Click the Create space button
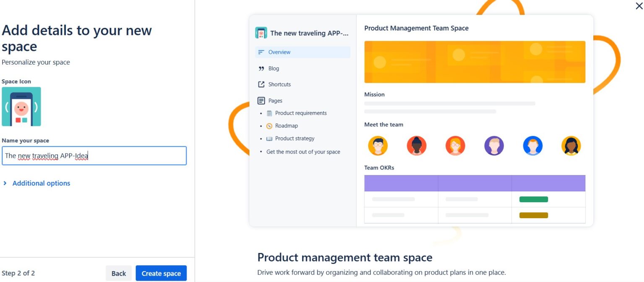 point(161,273)
